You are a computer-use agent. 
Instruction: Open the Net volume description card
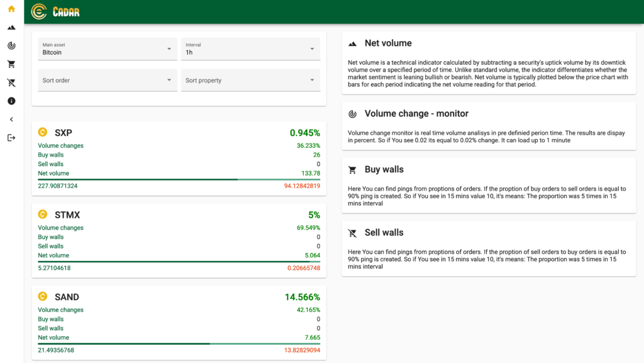pos(489,63)
